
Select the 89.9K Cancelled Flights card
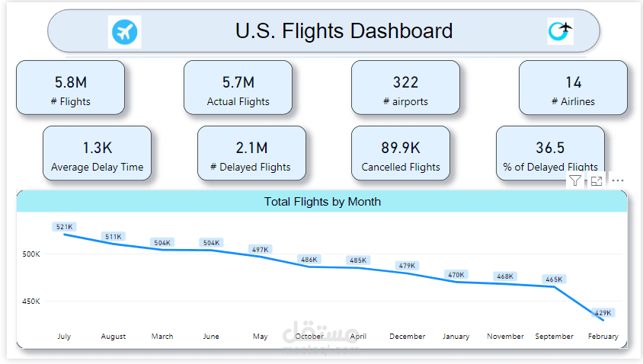pyautogui.click(x=401, y=153)
